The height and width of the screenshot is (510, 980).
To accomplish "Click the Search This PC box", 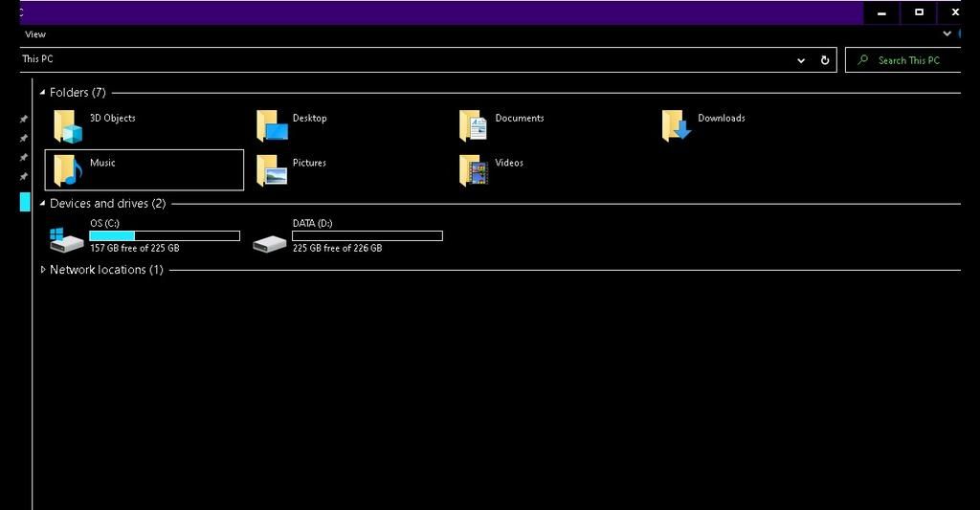I will pos(903,60).
